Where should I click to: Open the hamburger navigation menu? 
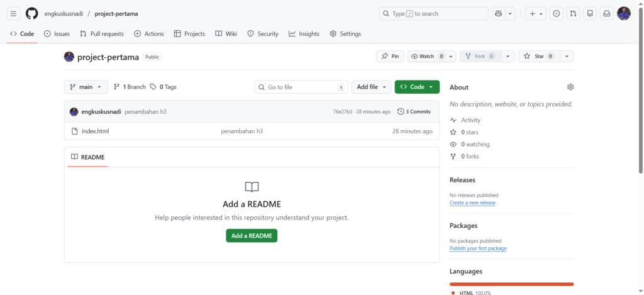[x=13, y=13]
